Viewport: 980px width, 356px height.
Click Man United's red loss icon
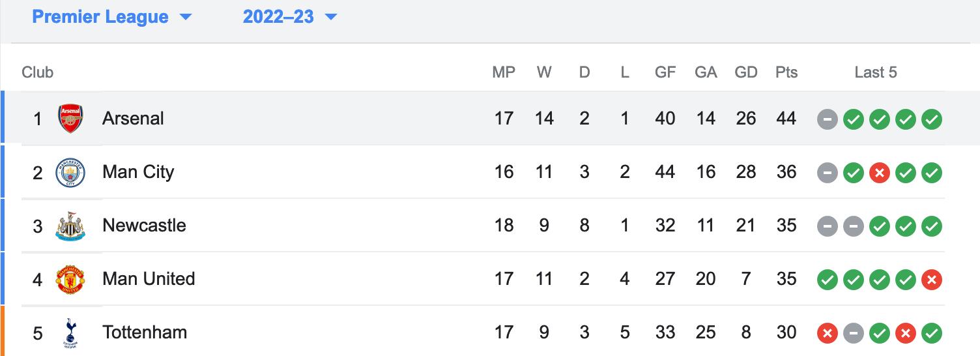pyautogui.click(x=932, y=280)
